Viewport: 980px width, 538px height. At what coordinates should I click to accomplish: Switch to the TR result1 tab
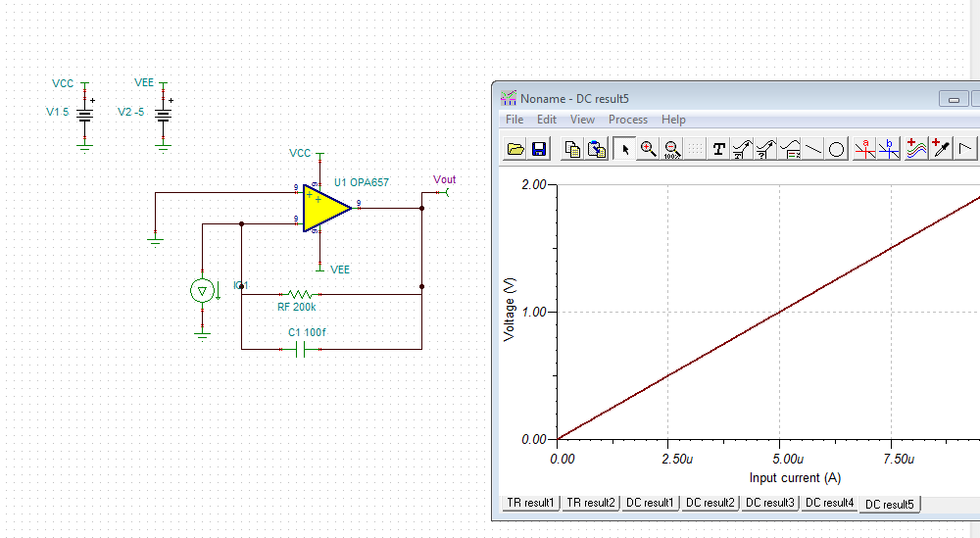pyautogui.click(x=530, y=503)
